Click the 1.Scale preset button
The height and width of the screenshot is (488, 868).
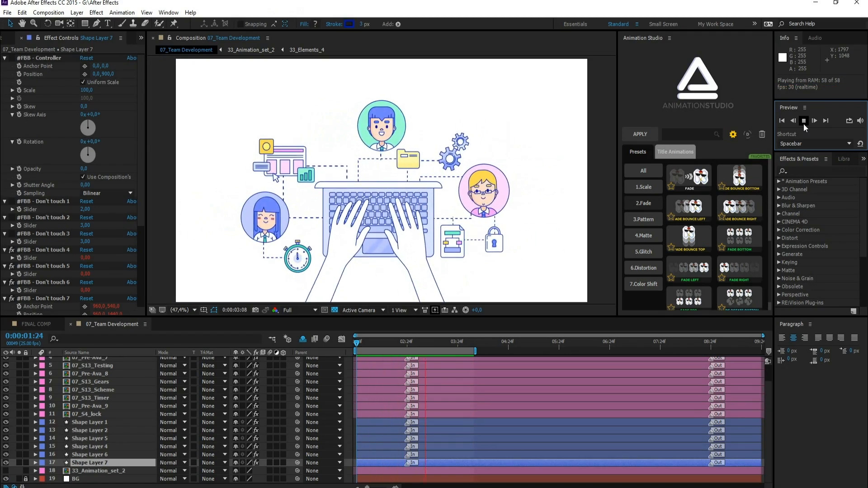(x=644, y=187)
